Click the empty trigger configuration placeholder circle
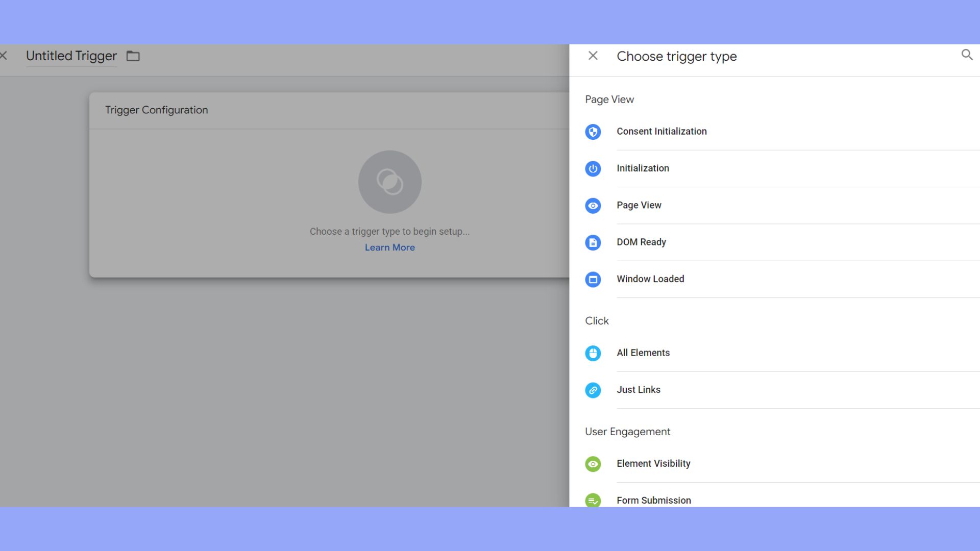Screen dimensions: 980x551 point(389,182)
